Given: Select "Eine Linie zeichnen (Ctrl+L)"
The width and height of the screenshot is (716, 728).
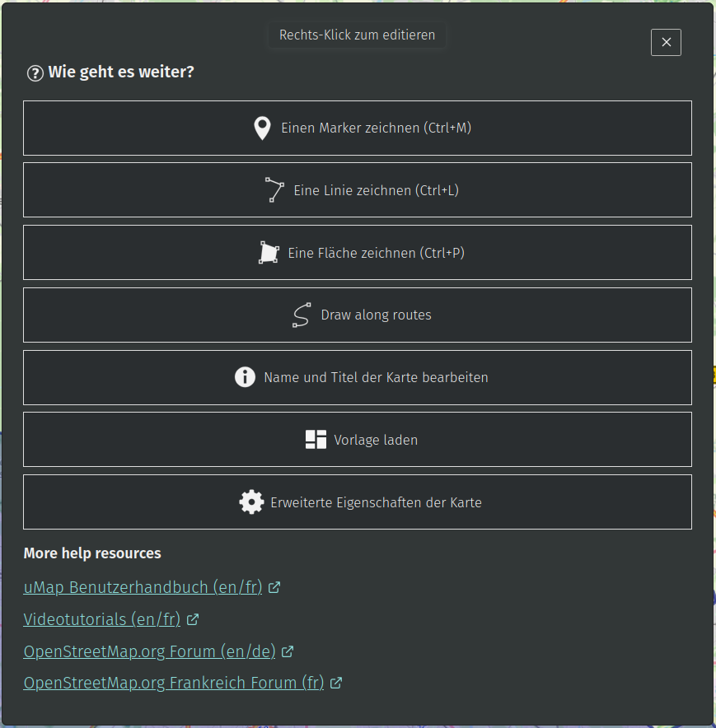Looking at the screenshot, I should pos(376,190).
